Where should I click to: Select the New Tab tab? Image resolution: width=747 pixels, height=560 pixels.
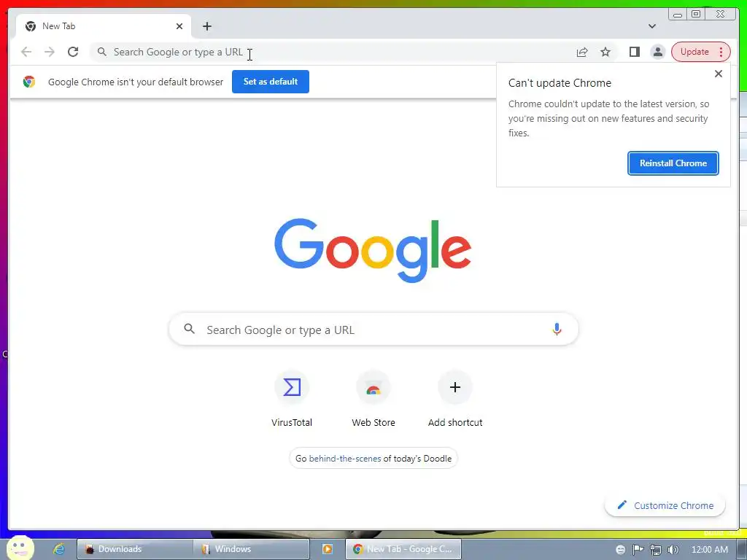pyautogui.click(x=104, y=26)
